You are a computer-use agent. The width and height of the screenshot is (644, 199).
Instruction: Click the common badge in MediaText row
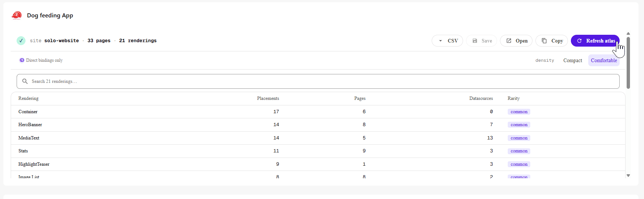click(519, 138)
